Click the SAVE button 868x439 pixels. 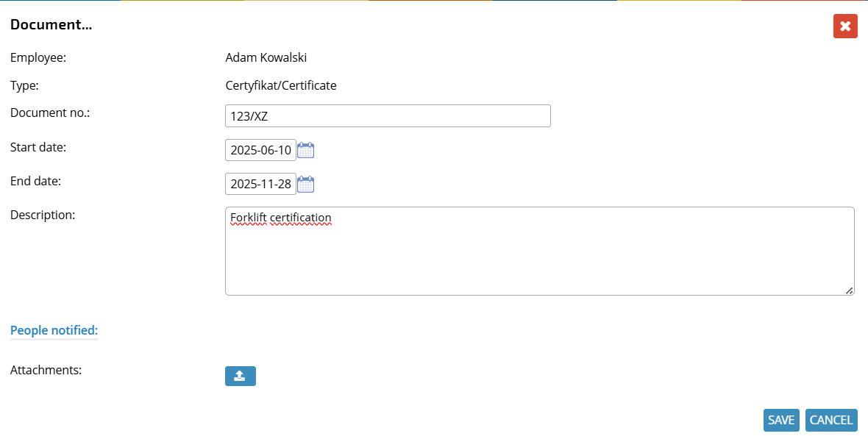click(781, 420)
